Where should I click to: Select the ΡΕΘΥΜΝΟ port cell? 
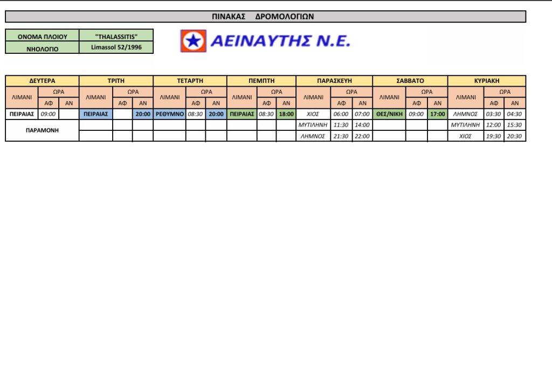click(170, 114)
